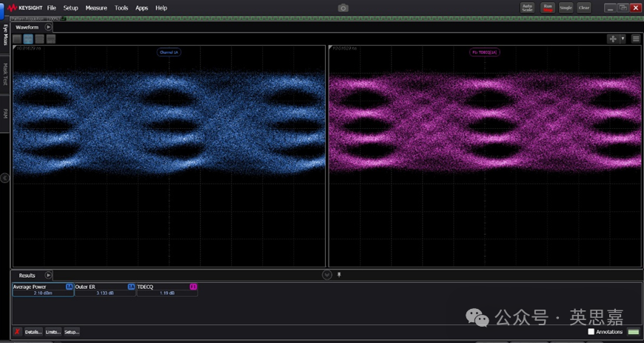Enable the Annotations checkbox

(591, 331)
